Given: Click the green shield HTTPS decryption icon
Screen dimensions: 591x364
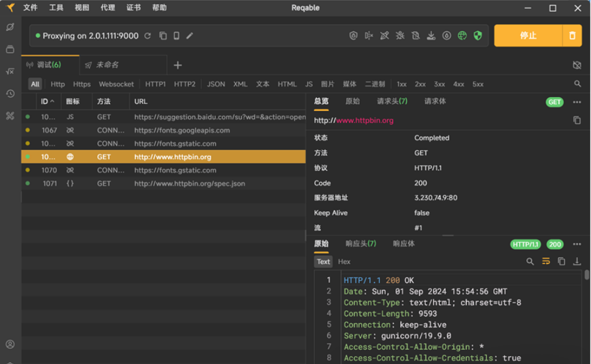Looking at the screenshot, I should pos(478,36).
